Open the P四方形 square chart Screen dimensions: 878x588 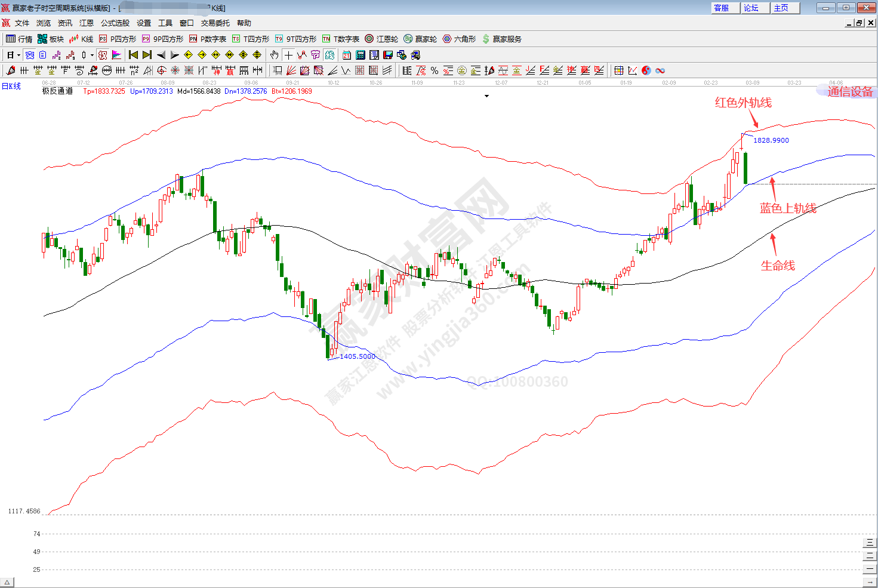coord(118,39)
